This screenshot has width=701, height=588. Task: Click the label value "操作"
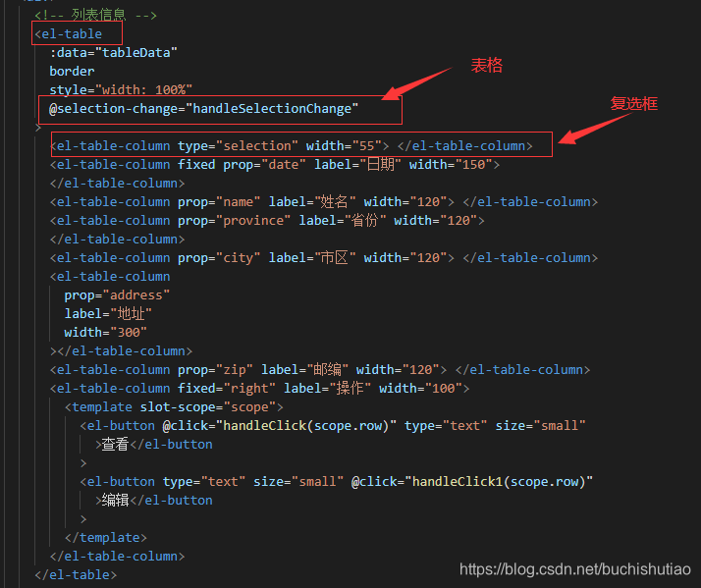pyautogui.click(x=350, y=388)
